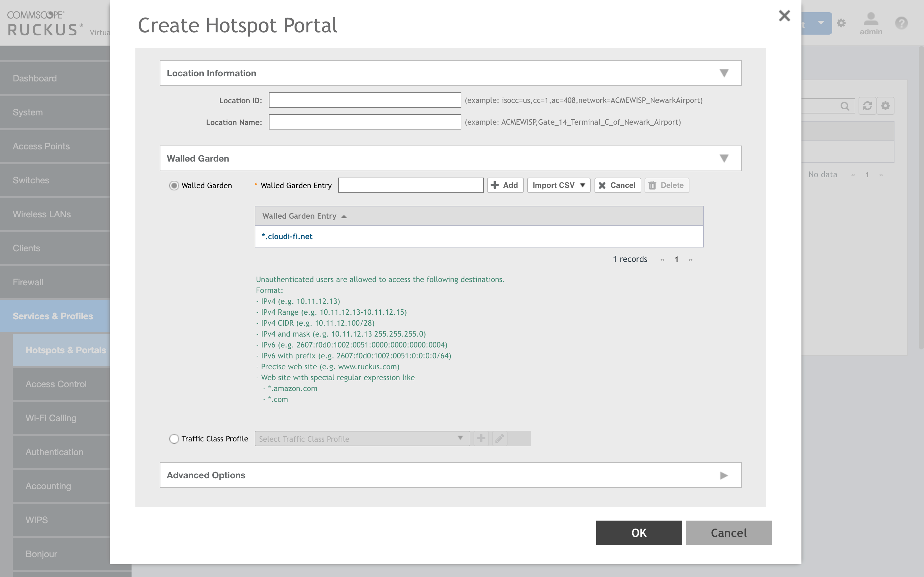Open the table settings gear icon

point(886,106)
